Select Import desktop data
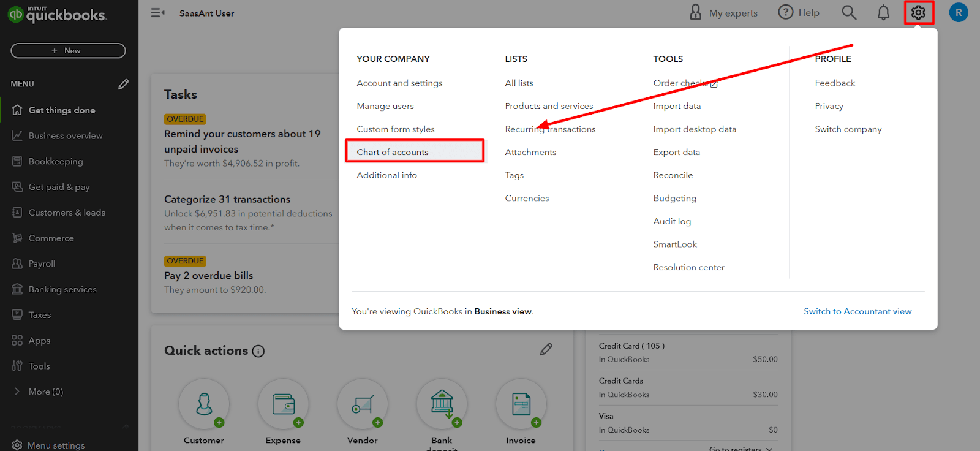 pyautogui.click(x=695, y=129)
